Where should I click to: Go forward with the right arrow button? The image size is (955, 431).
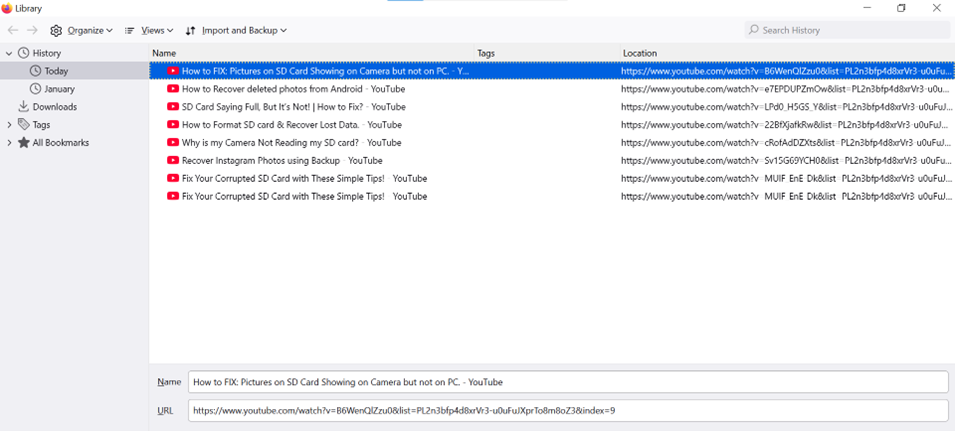coord(33,30)
